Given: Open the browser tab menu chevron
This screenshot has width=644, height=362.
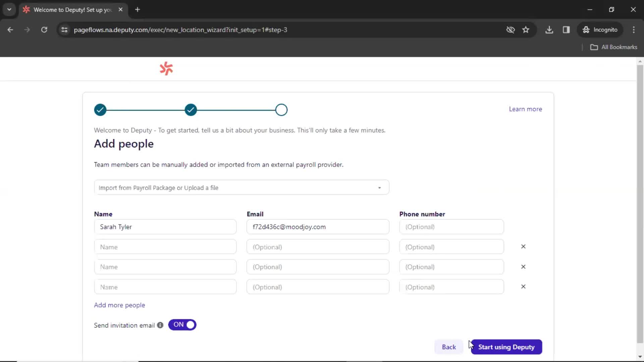Looking at the screenshot, I should coord(9,9).
